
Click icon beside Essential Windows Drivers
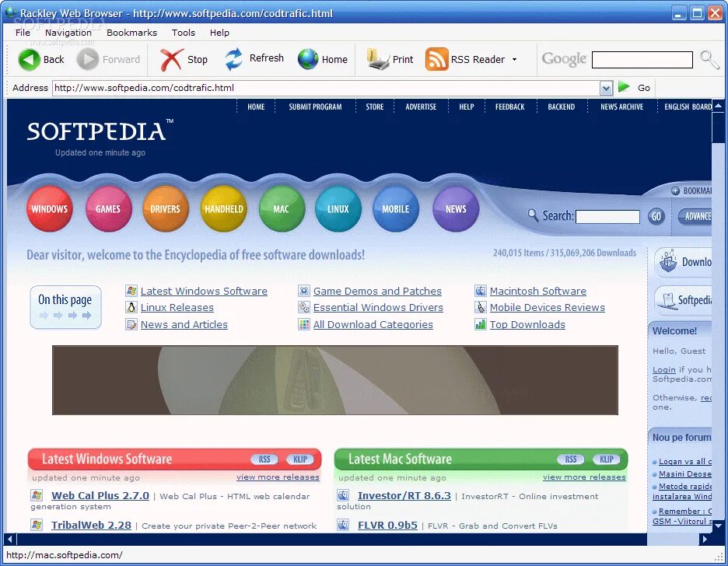[x=304, y=307]
